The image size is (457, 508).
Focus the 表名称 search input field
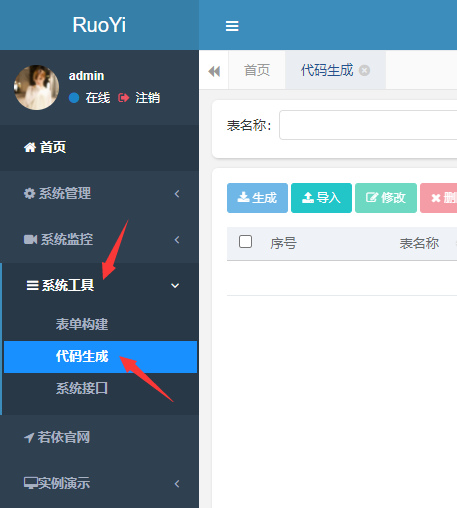[368, 125]
